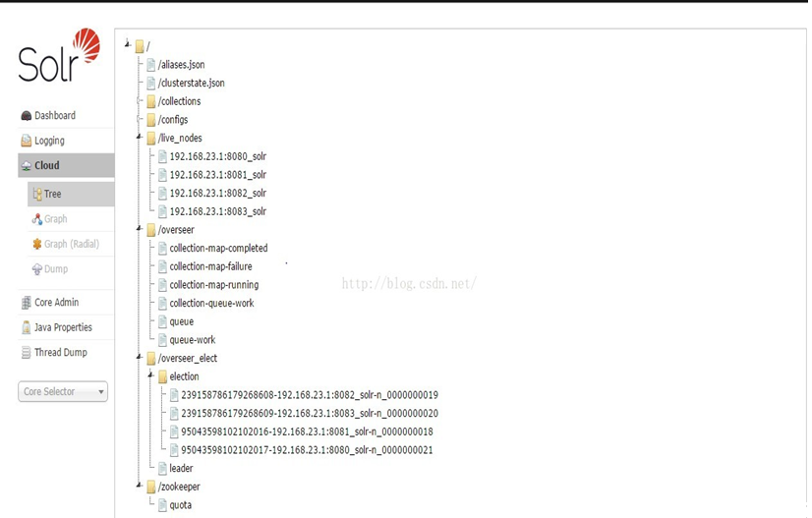The width and height of the screenshot is (812, 518).
Task: Open the Logging section
Action: [x=49, y=141]
